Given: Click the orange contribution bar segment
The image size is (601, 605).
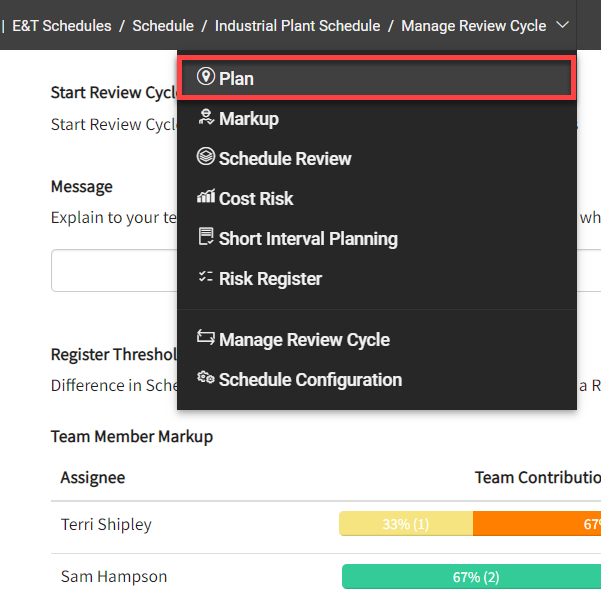Looking at the screenshot, I should tap(536, 524).
